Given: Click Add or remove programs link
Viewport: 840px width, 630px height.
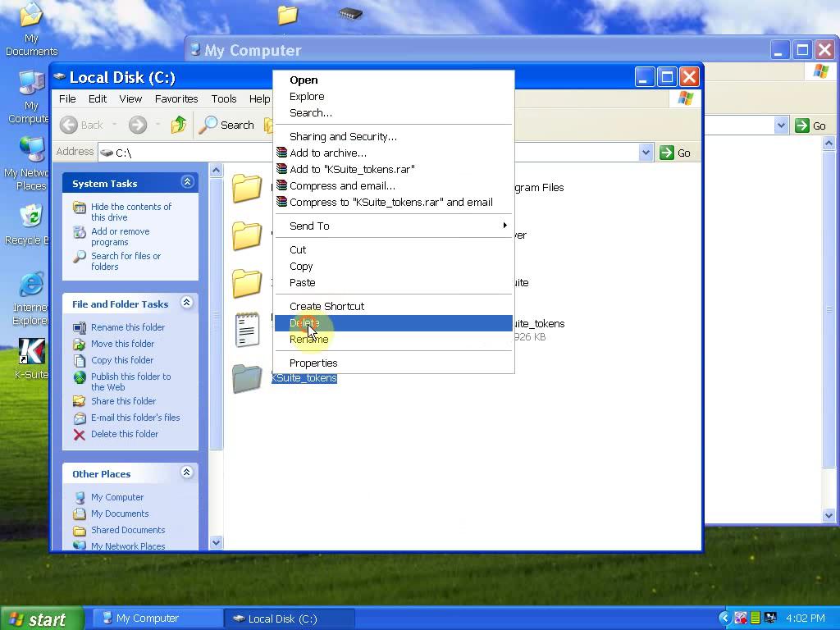Looking at the screenshot, I should [120, 237].
